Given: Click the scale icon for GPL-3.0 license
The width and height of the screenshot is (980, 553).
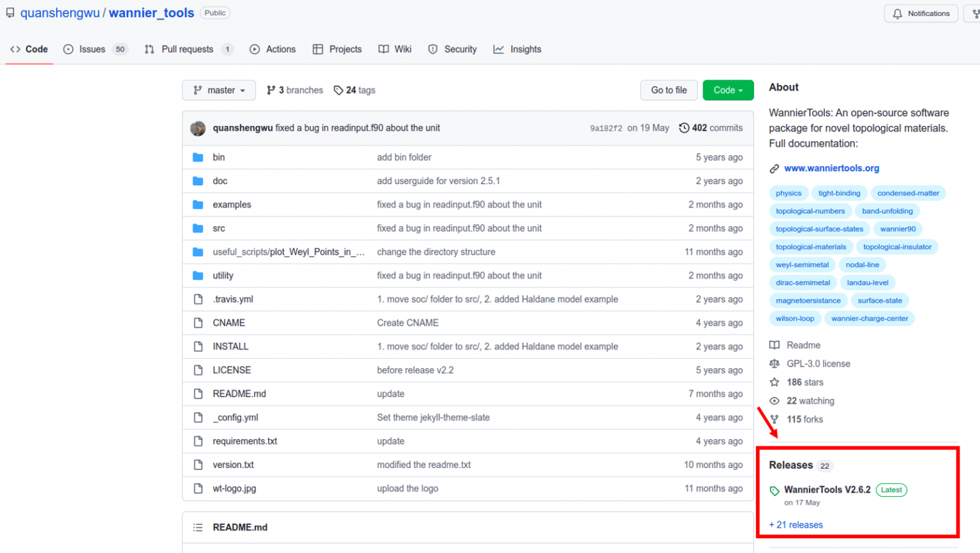Looking at the screenshot, I should point(774,363).
